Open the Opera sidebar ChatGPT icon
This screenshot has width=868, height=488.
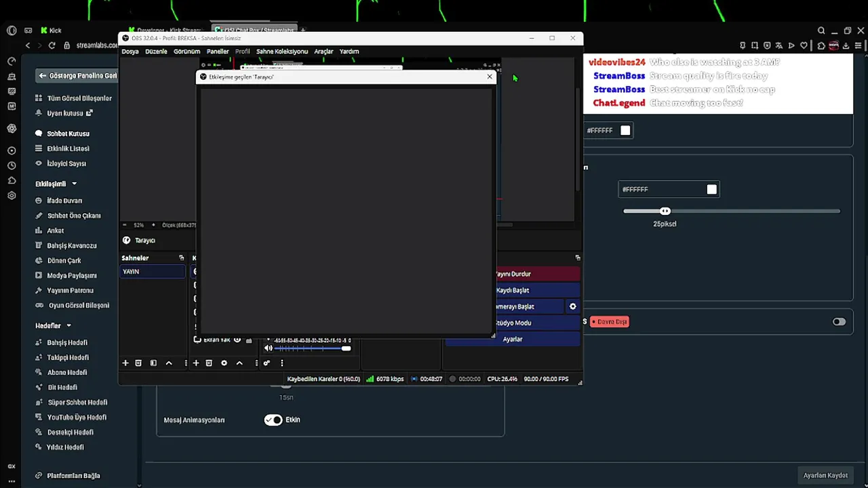tap(12, 128)
